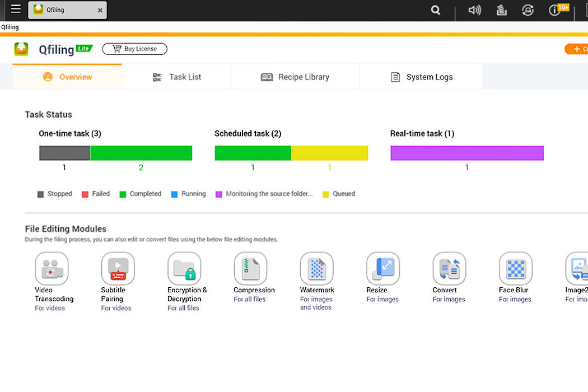Click the Compression module icon
The height and width of the screenshot is (392, 588).
click(x=250, y=269)
